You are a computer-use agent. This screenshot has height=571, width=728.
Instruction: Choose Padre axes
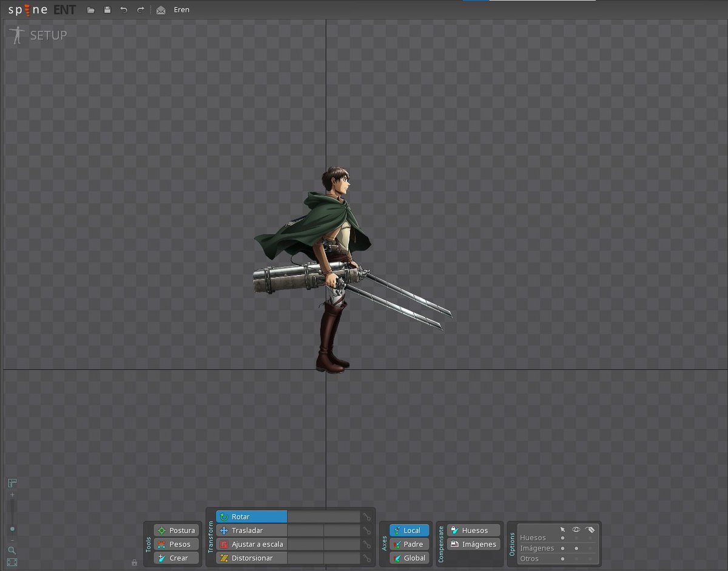coord(409,544)
